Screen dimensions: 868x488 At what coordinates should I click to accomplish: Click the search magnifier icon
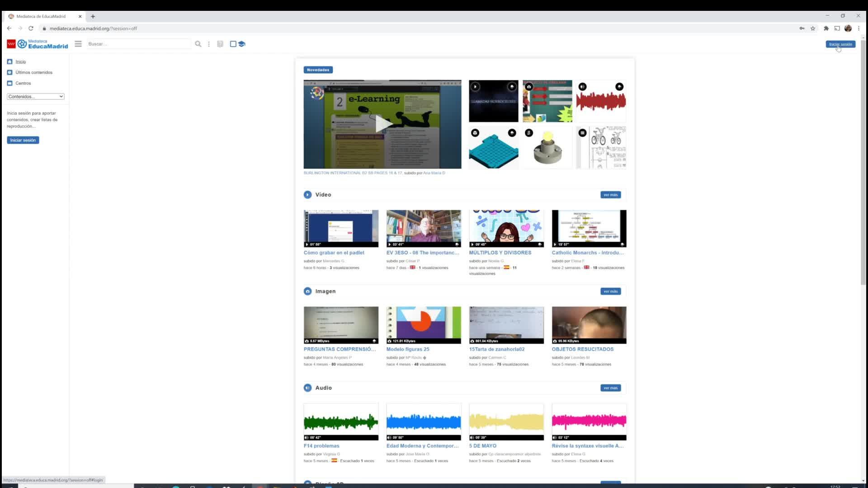[198, 44]
